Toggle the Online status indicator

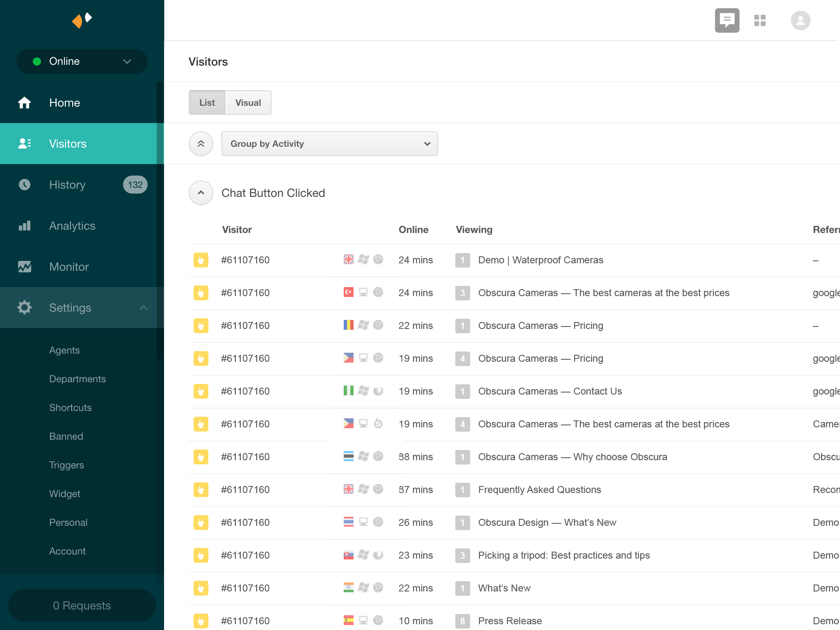(x=82, y=61)
